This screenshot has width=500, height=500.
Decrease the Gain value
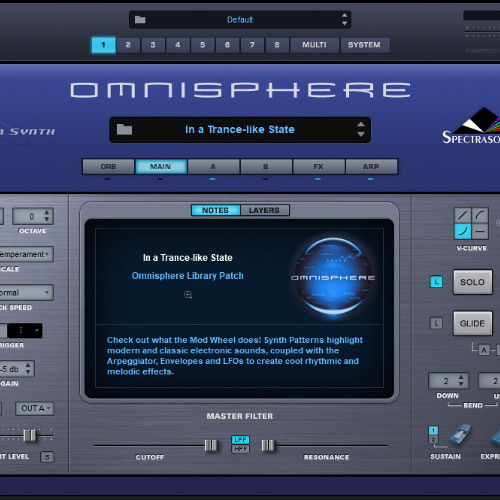coord(28,372)
